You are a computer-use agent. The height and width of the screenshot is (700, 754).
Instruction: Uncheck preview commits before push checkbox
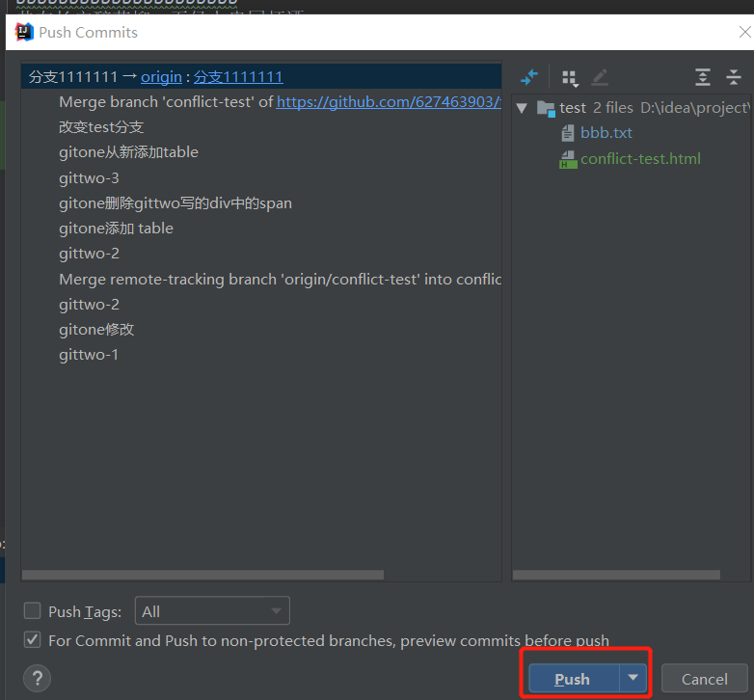click(x=32, y=640)
